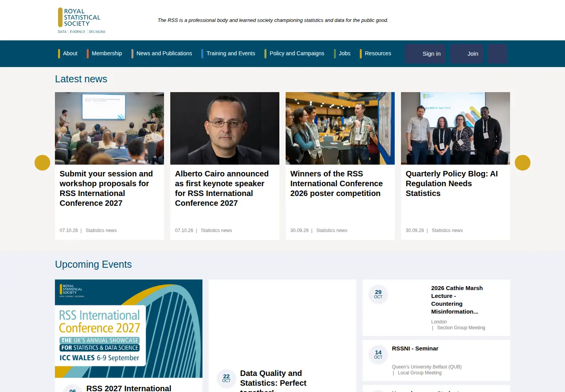The height and width of the screenshot is (392, 565).
Task: Open 'Data Quality and Statistics' event
Action: click(x=273, y=380)
